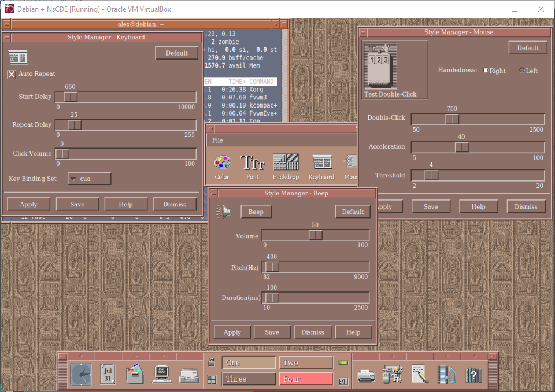Click the front panel lock icon
The width and height of the screenshot is (555, 392).
click(x=212, y=363)
